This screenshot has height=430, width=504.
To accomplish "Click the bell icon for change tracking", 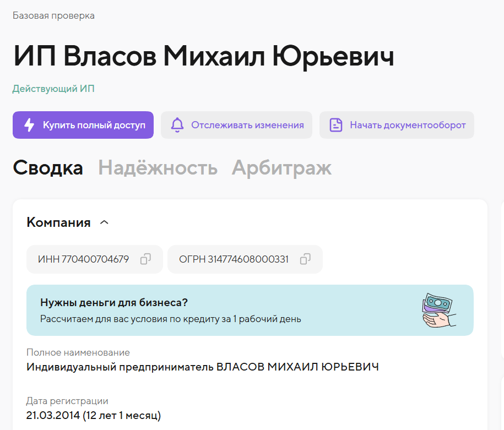I will (177, 125).
